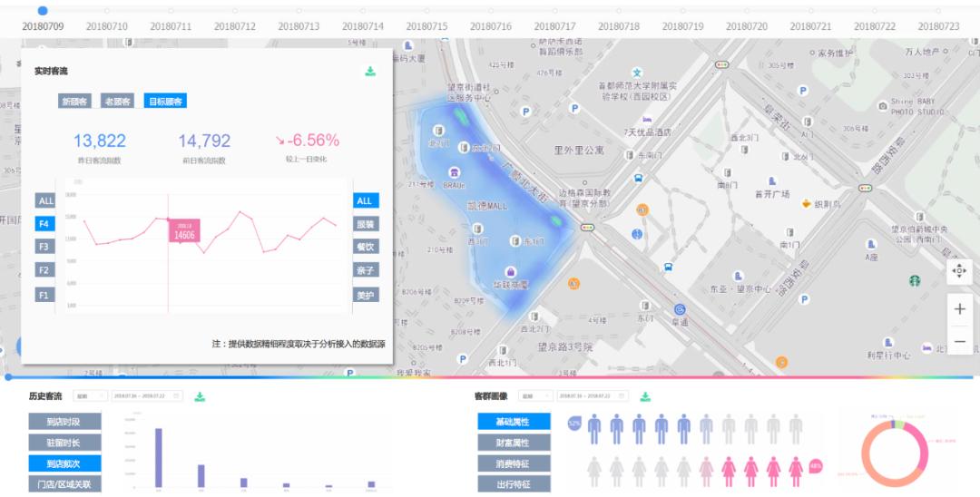Open the 基础属性 tab
This screenshot has height=497, width=980.
[x=514, y=422]
